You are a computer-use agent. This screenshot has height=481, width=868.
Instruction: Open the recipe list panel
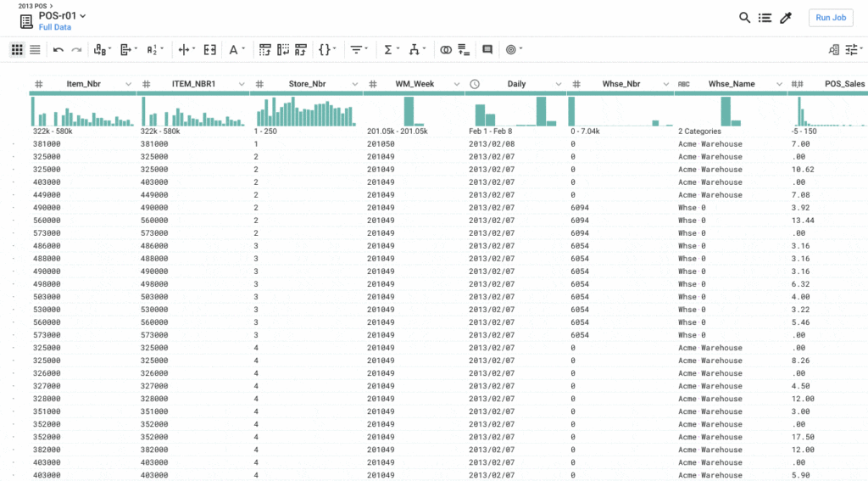click(x=765, y=18)
